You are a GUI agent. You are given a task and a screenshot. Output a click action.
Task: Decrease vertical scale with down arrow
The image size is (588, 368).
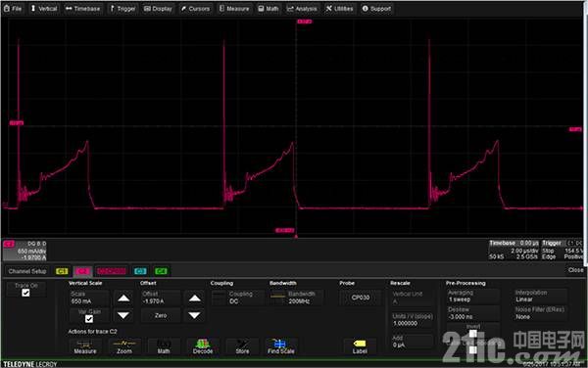(123, 315)
